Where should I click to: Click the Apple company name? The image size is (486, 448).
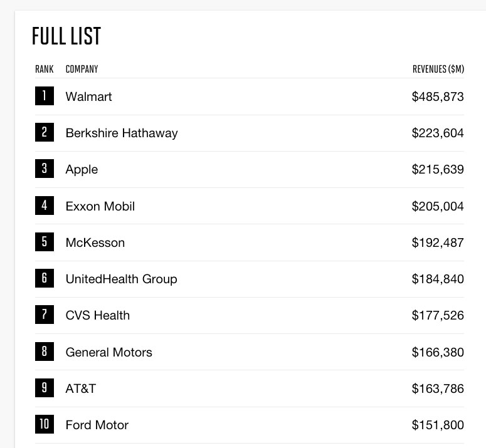(82, 170)
